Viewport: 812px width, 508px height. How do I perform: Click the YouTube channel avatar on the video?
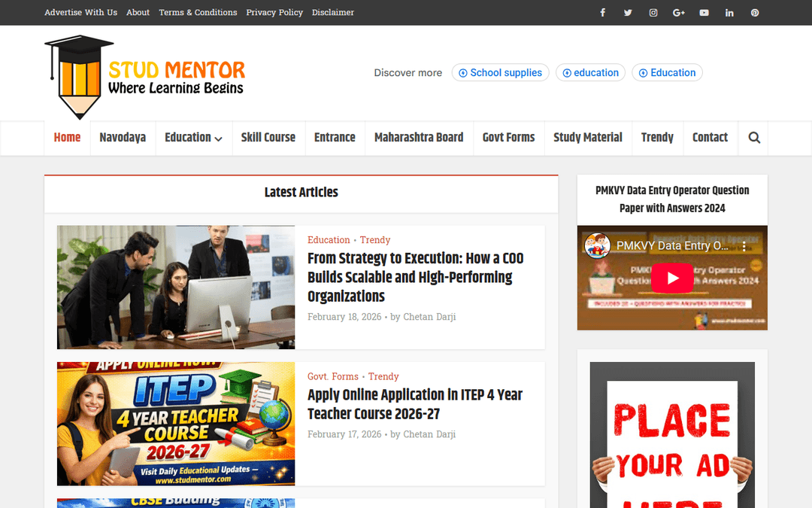(597, 245)
